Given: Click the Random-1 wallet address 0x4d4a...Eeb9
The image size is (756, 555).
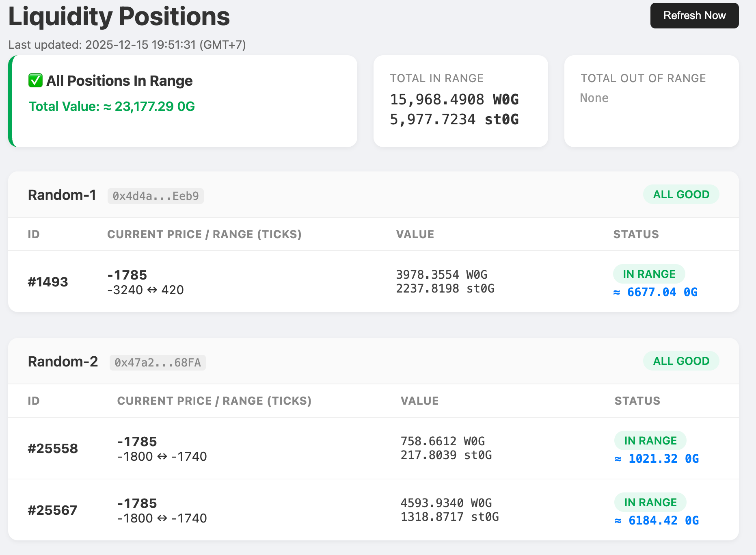Looking at the screenshot, I should 156,196.
